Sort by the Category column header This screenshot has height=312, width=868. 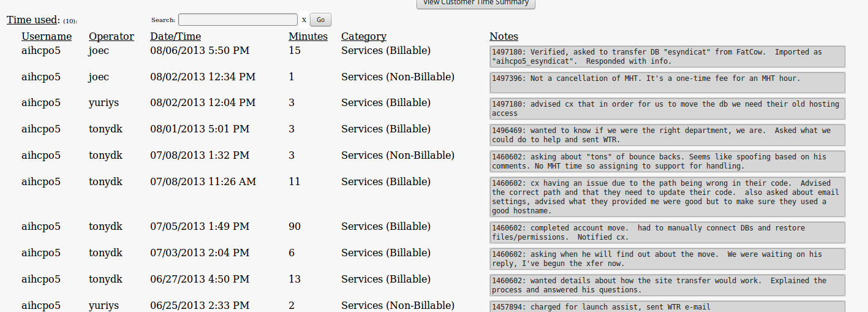coord(363,36)
